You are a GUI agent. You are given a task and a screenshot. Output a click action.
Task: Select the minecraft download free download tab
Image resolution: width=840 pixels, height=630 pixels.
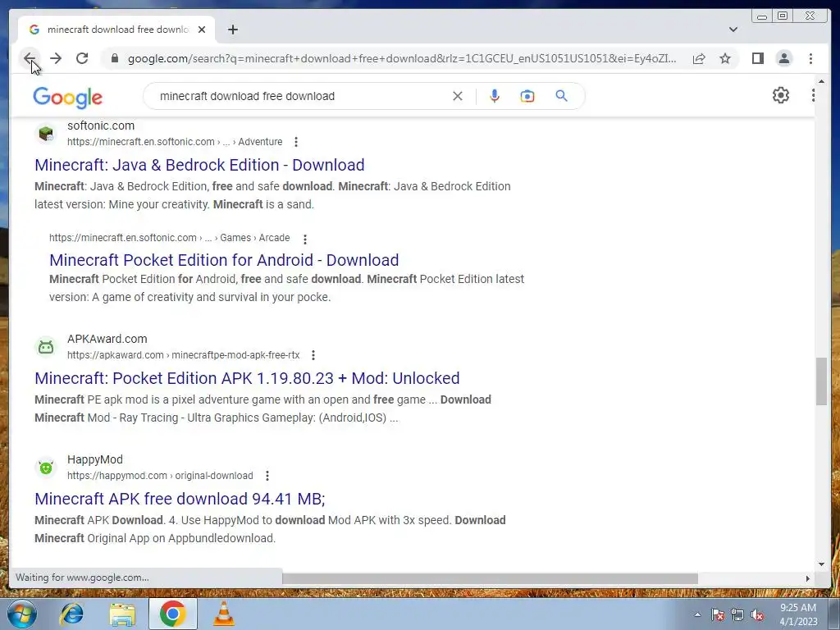(116, 30)
